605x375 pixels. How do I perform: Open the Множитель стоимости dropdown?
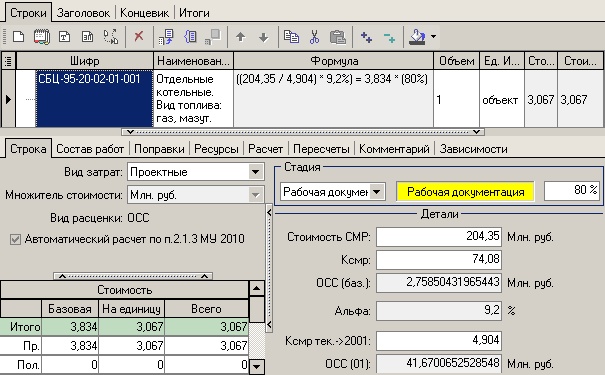point(255,195)
